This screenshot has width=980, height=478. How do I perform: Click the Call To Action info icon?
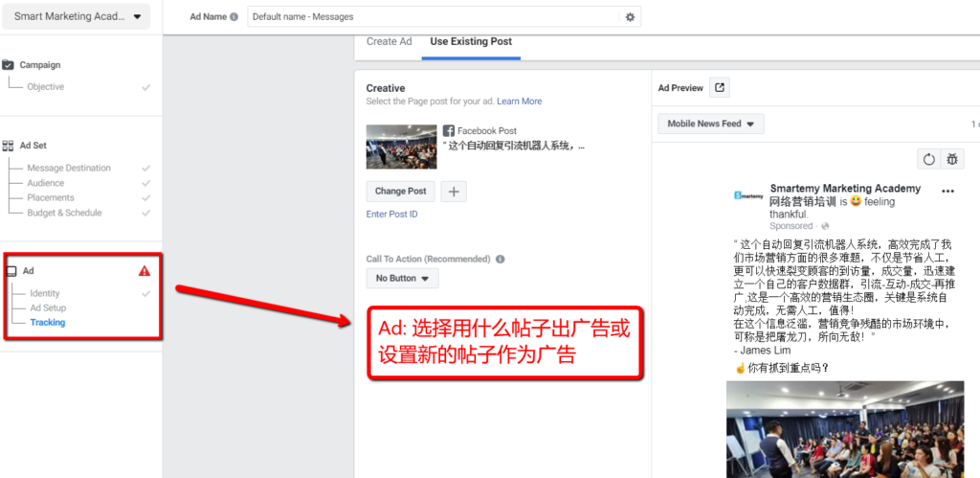click(500, 259)
